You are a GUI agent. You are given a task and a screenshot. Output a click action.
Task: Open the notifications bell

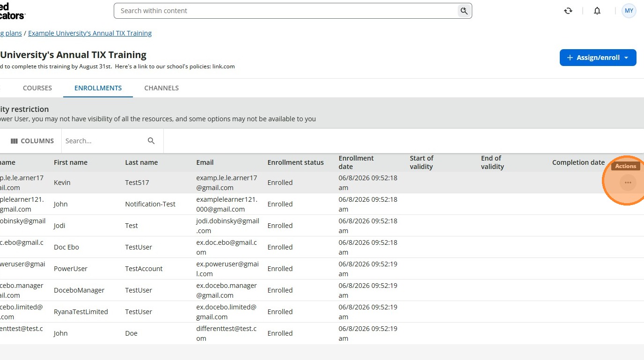[x=597, y=11]
